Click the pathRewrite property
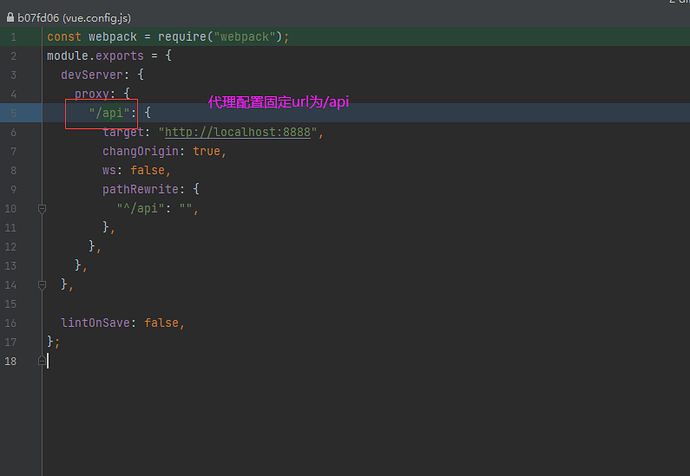The height and width of the screenshot is (476, 690). click(x=141, y=189)
